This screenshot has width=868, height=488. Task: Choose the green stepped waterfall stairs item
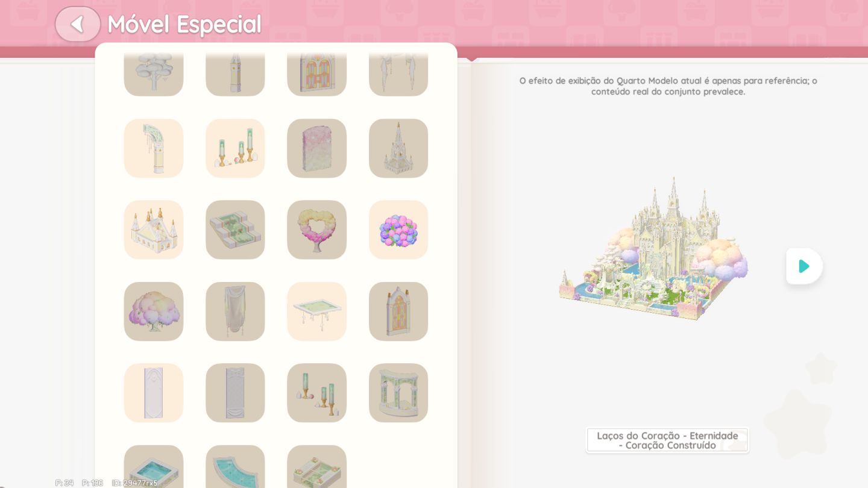235,230
